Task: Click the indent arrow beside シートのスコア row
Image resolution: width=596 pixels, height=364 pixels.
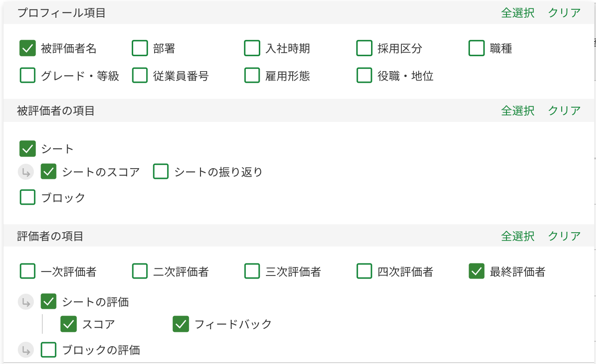Action: tap(26, 172)
